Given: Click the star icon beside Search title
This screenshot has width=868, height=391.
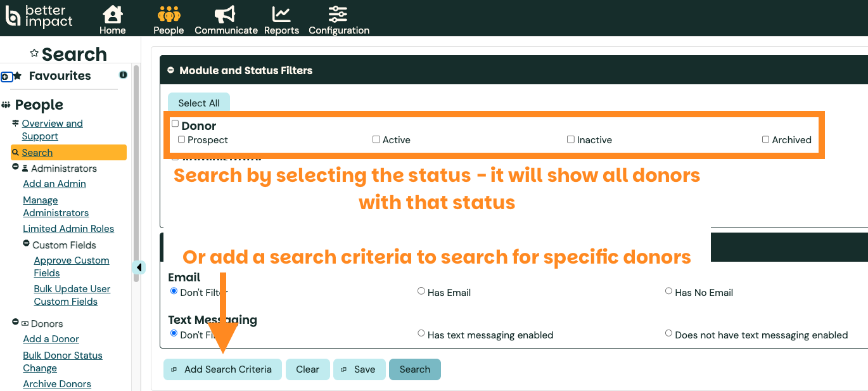Looking at the screenshot, I should tap(34, 53).
